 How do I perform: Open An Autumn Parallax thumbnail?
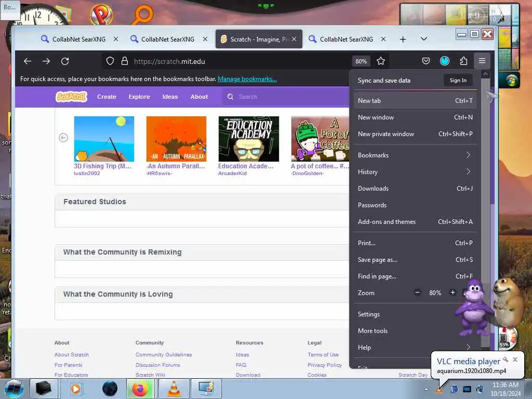point(177,139)
